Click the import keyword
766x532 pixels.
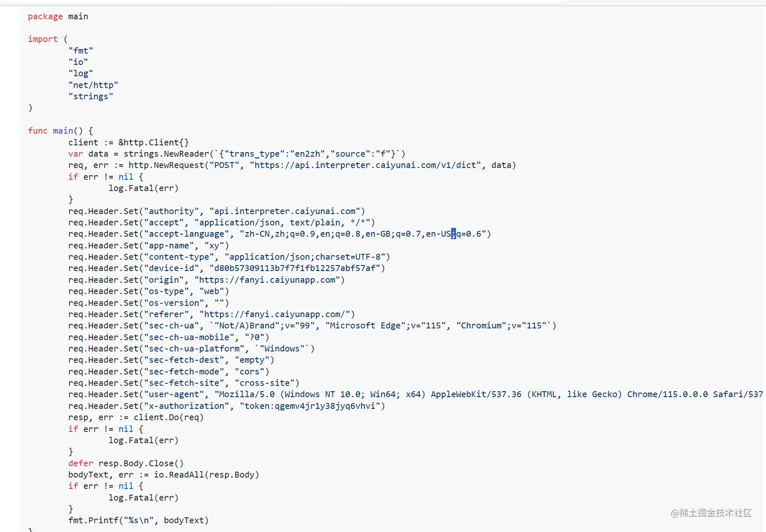[43, 39]
